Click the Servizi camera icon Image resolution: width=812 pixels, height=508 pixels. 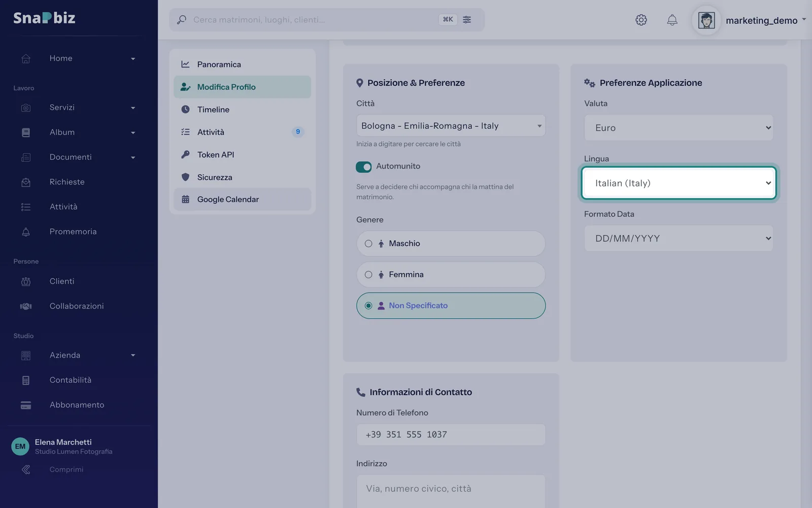(x=26, y=108)
